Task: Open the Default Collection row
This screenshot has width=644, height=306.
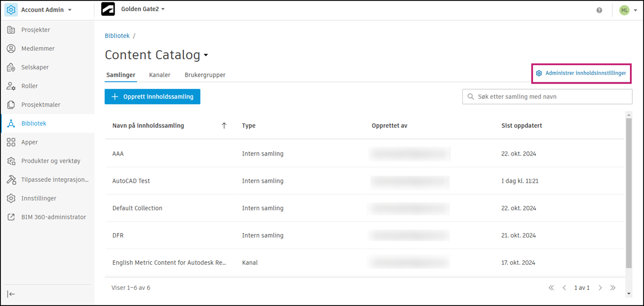Action: [x=364, y=208]
